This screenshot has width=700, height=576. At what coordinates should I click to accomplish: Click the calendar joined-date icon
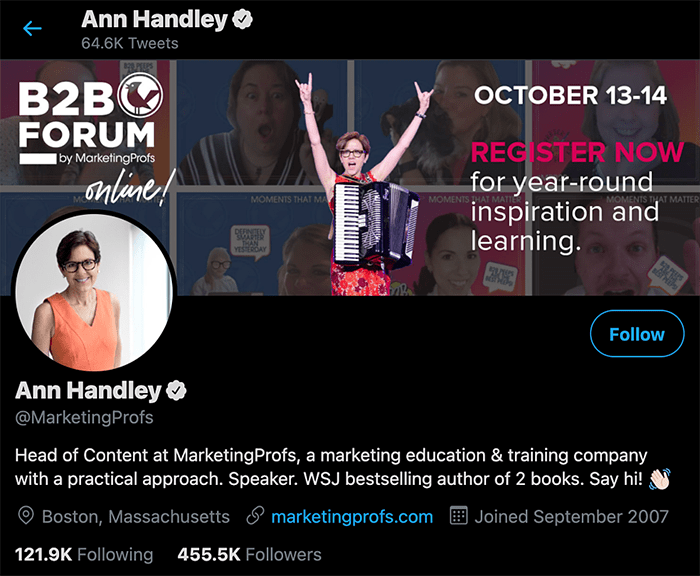click(x=458, y=516)
